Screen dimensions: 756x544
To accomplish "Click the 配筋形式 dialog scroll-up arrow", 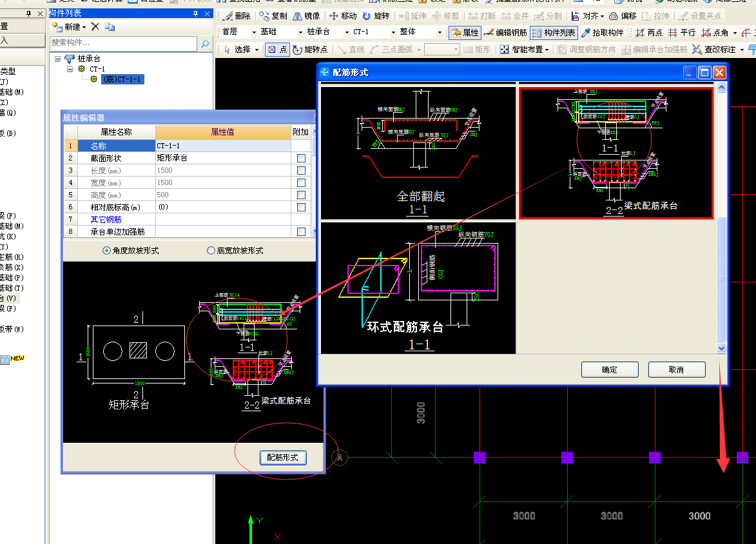I will pyautogui.click(x=721, y=87).
